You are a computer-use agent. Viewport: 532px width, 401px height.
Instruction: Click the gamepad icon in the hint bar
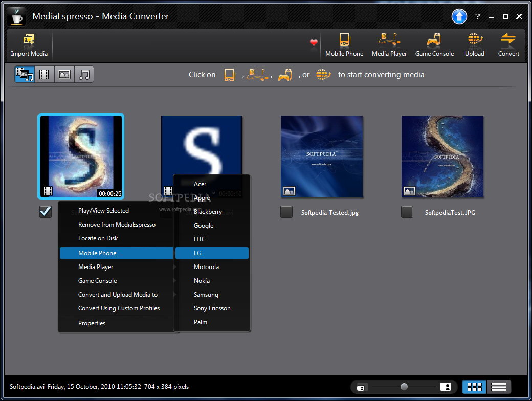(x=285, y=75)
